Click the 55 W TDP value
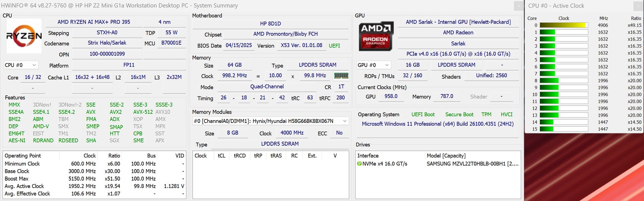644x201 pixels. coord(171,32)
